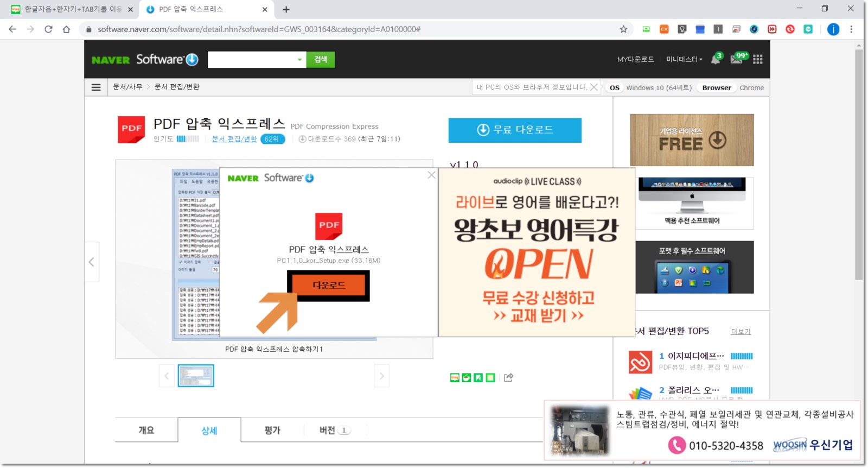Open 문서/사무 breadcrumb link

127,87
